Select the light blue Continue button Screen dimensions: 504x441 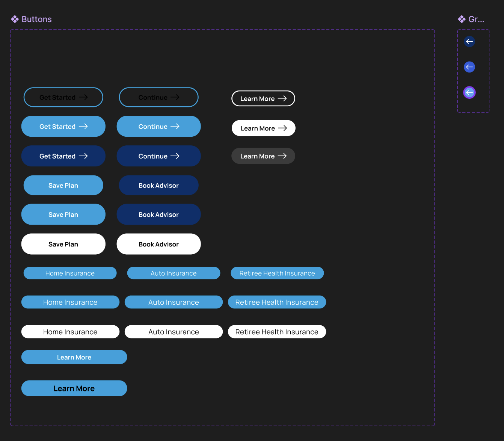pyautogui.click(x=158, y=126)
